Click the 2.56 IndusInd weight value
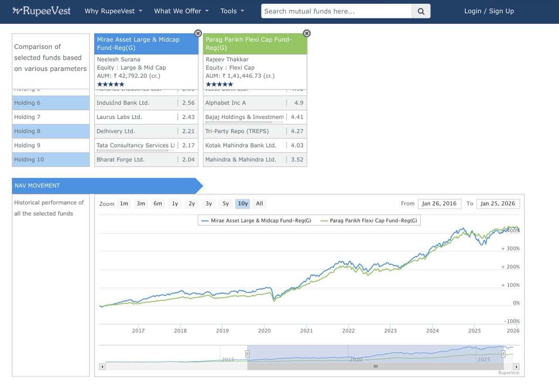 [189, 102]
